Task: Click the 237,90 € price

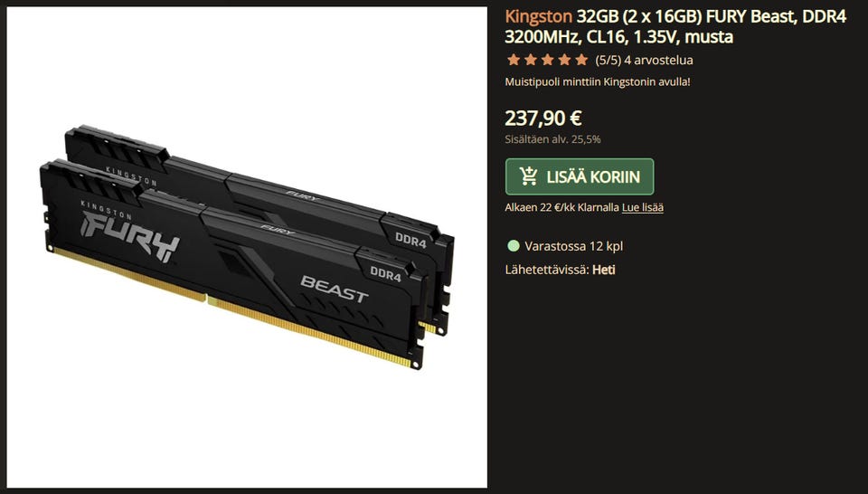Action: point(543,118)
